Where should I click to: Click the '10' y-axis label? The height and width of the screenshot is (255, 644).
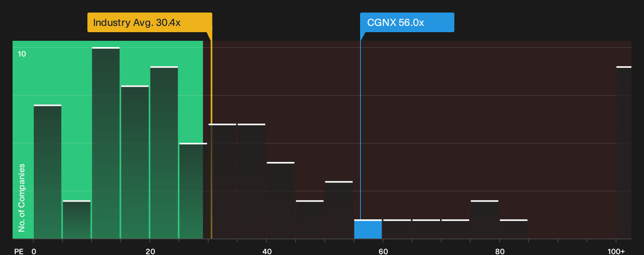point(22,54)
